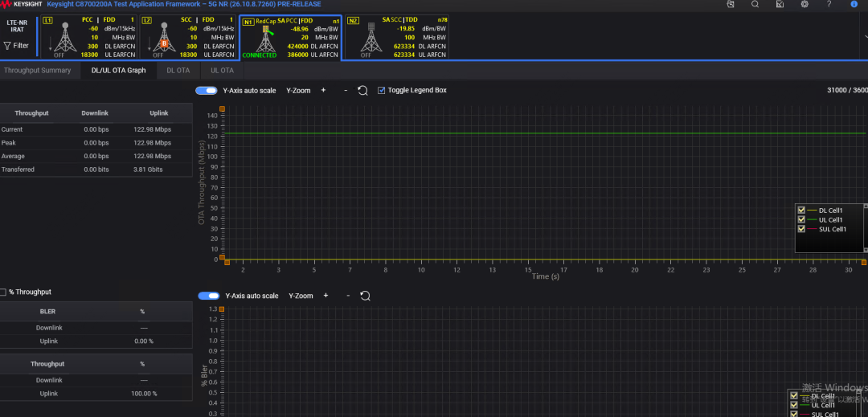Uncheck DL Cell1 in BLER graph legend

point(794,396)
